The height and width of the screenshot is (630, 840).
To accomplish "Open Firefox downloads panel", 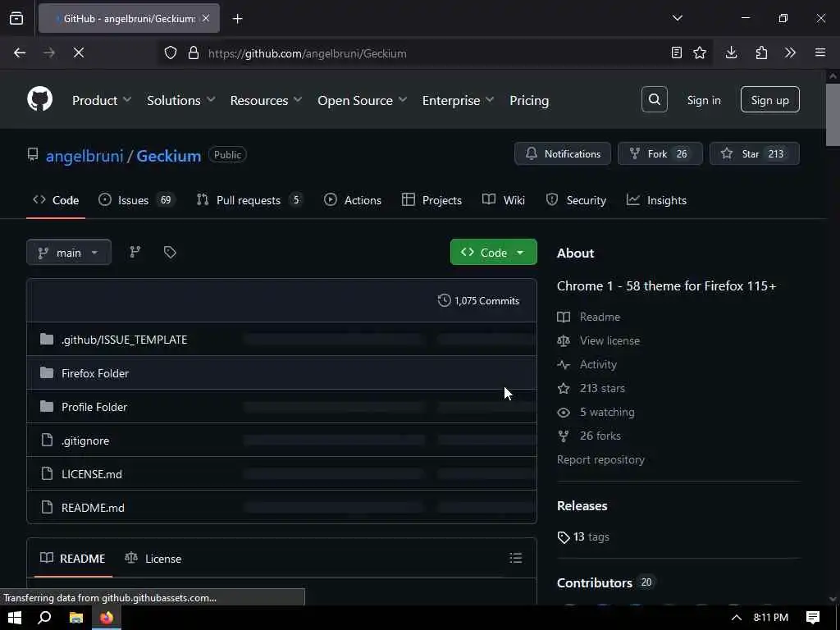I will [x=731, y=52].
